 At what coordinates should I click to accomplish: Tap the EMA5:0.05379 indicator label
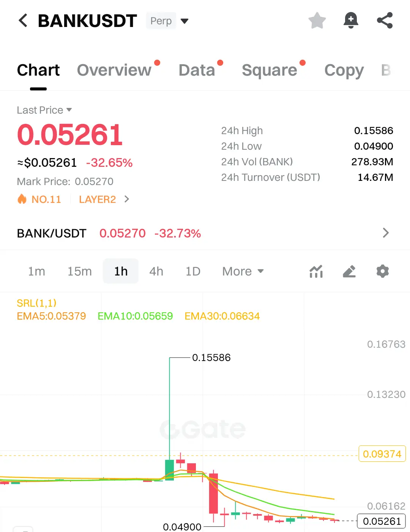click(x=51, y=316)
